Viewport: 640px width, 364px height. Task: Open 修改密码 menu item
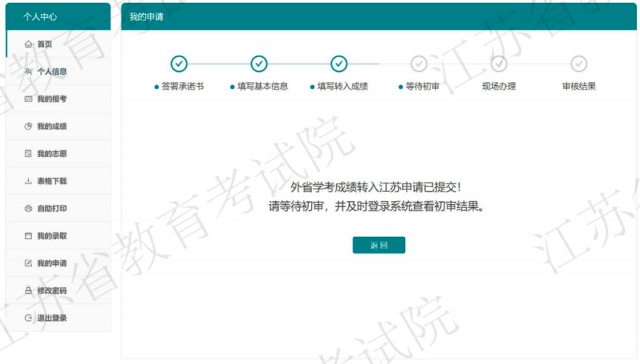coord(58,290)
